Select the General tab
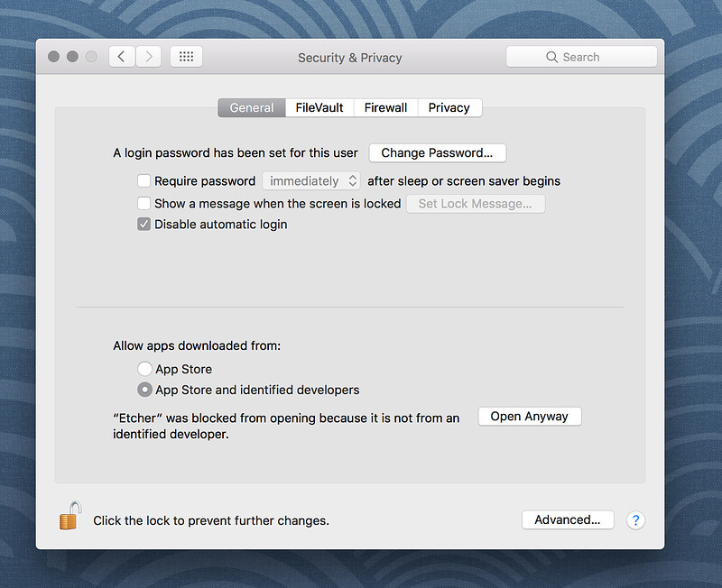This screenshot has height=588, width=722. 251,107
